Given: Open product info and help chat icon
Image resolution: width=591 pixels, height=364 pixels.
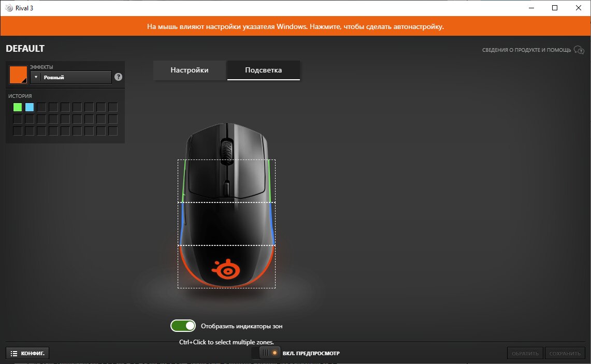Looking at the screenshot, I should pos(579,50).
